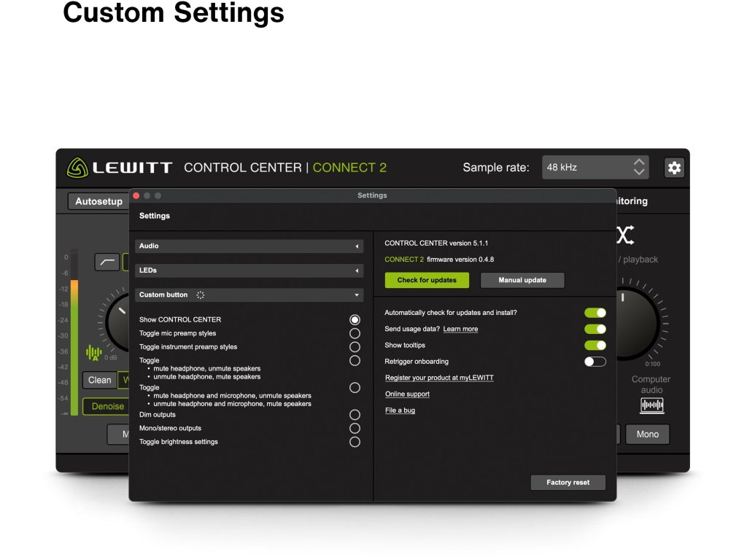Viewport: 747px width, 560px height.
Task: Select Clean preamp style in main window
Action: click(x=99, y=380)
